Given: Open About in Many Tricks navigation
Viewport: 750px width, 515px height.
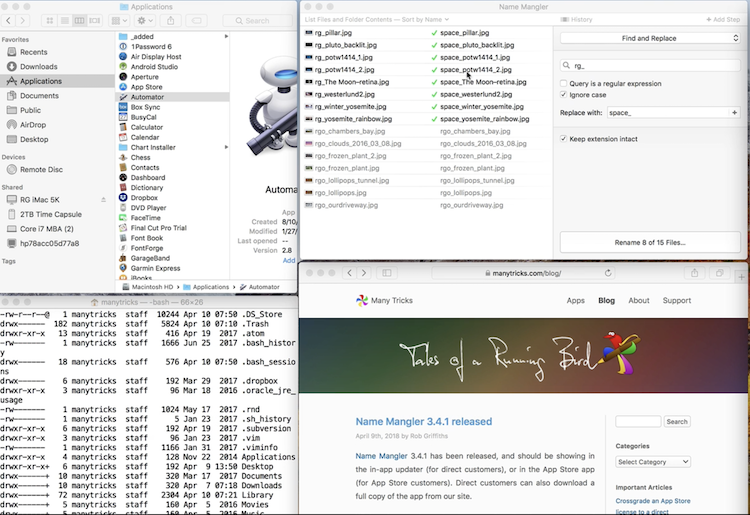Looking at the screenshot, I should coord(639,300).
